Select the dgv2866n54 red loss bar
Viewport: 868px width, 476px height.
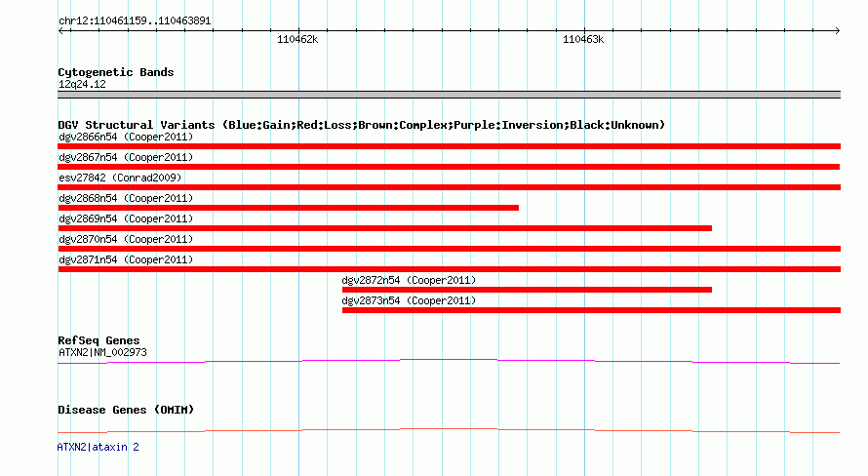tap(449, 146)
